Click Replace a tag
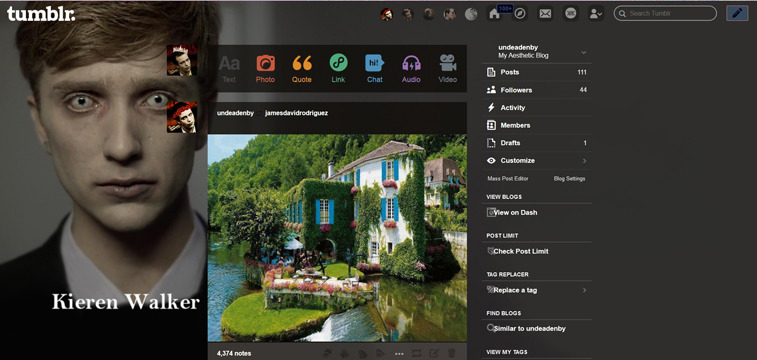 click(514, 290)
